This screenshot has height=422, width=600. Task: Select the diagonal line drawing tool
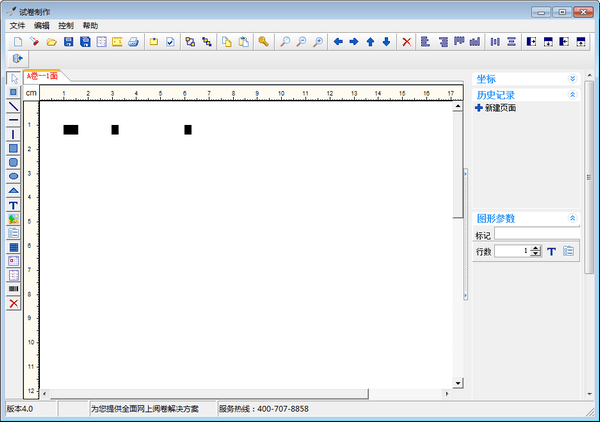click(13, 105)
